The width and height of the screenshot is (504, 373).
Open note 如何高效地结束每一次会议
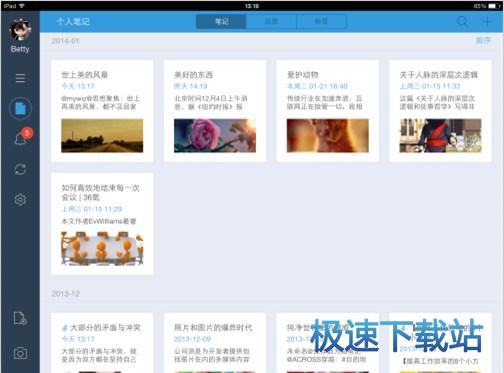click(102, 224)
